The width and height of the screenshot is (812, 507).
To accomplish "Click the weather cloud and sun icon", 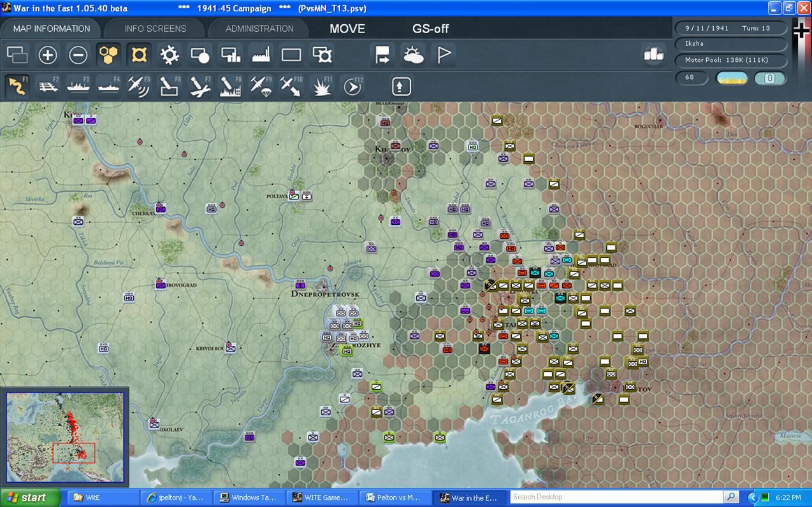I will click(x=413, y=55).
